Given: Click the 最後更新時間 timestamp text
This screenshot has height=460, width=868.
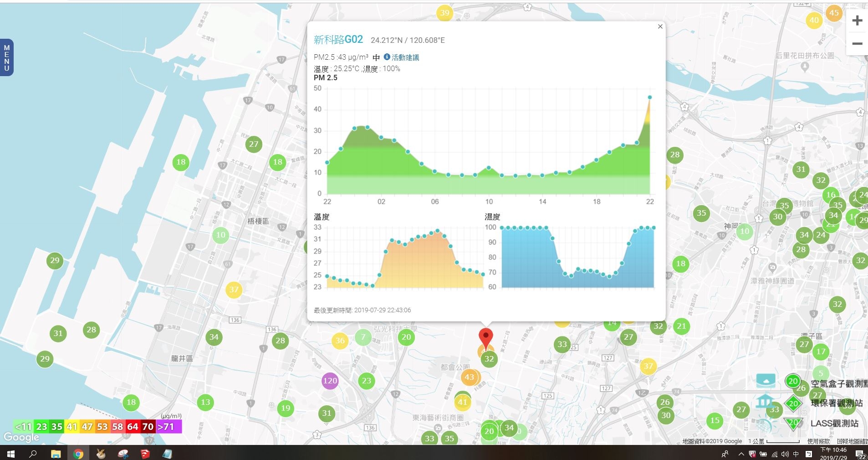Looking at the screenshot, I should point(362,310).
